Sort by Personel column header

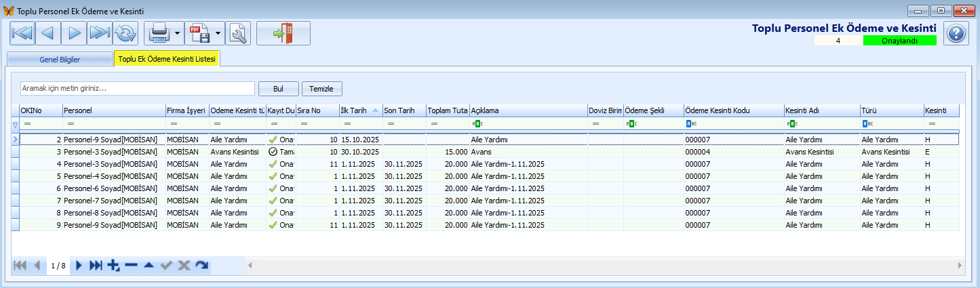pyautogui.click(x=113, y=110)
